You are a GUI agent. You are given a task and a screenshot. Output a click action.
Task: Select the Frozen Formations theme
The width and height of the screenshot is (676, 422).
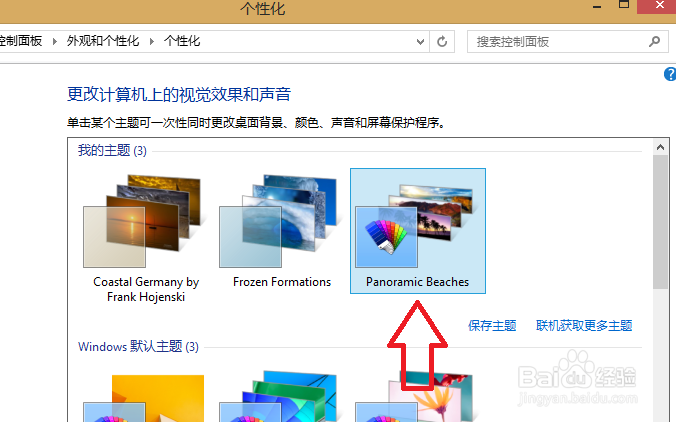click(282, 232)
